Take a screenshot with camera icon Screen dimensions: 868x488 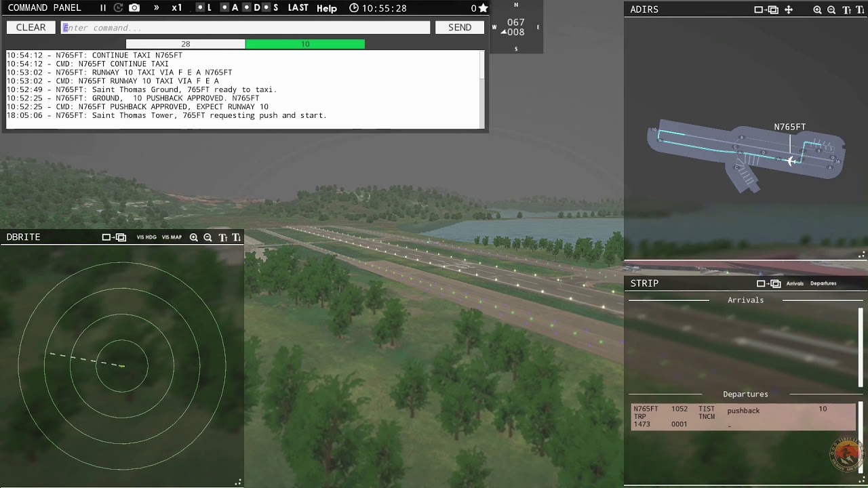[x=134, y=8]
